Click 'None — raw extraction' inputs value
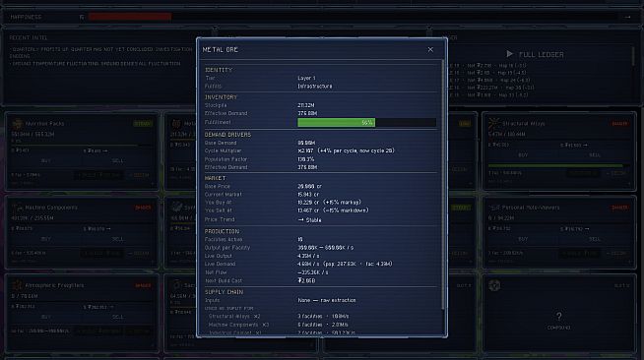 tap(327, 300)
